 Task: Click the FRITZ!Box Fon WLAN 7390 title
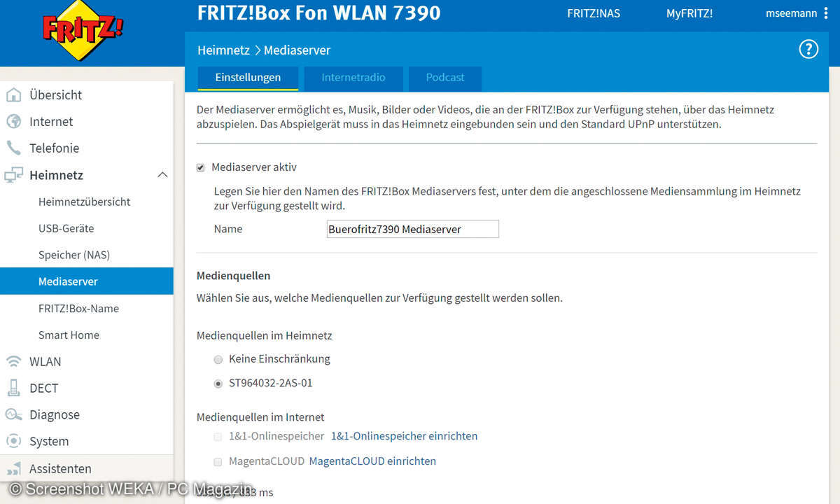point(319,13)
